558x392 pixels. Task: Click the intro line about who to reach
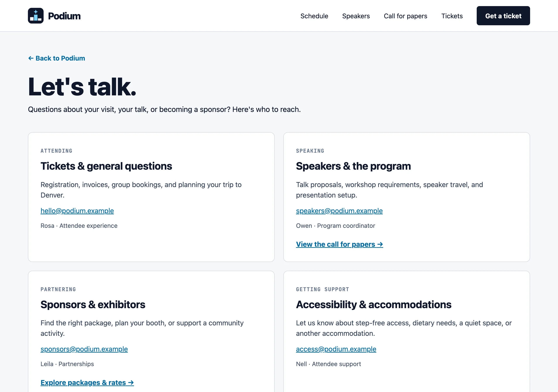click(164, 110)
